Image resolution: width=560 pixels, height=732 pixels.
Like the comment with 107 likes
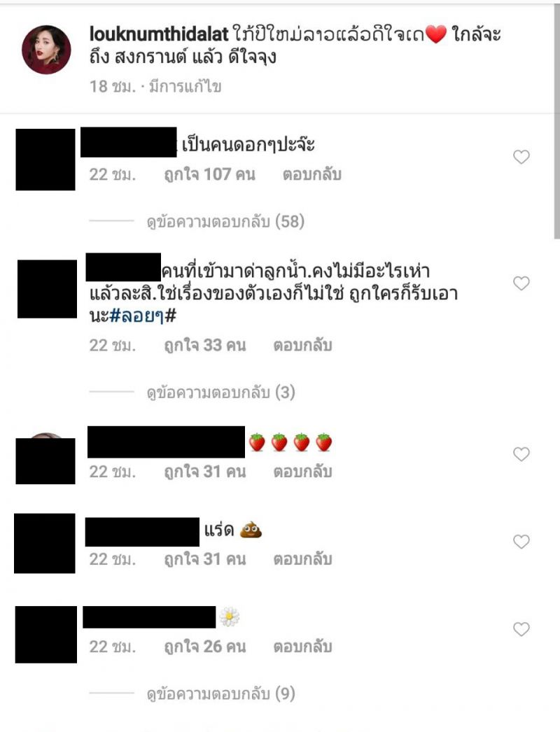[x=521, y=157]
